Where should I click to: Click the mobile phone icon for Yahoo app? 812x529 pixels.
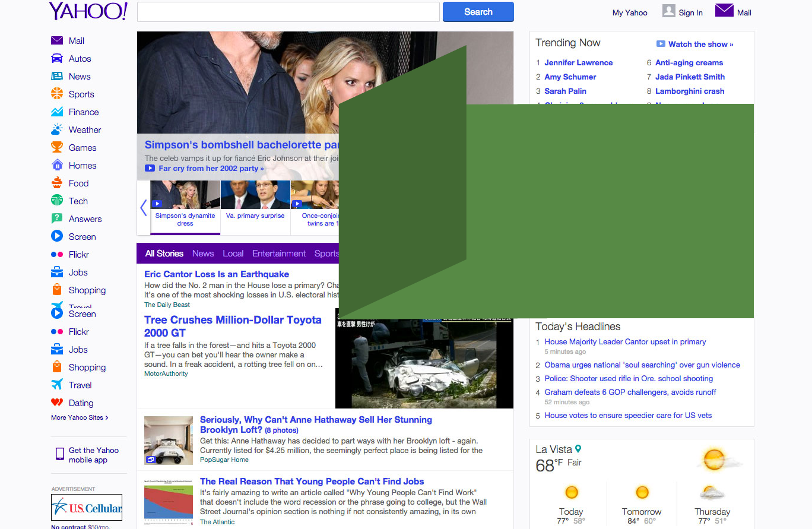point(59,454)
